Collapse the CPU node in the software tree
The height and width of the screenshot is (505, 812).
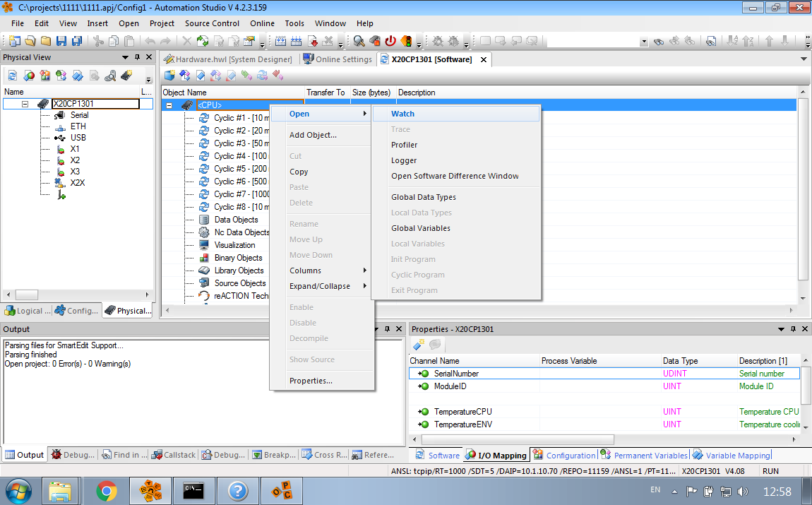click(169, 105)
